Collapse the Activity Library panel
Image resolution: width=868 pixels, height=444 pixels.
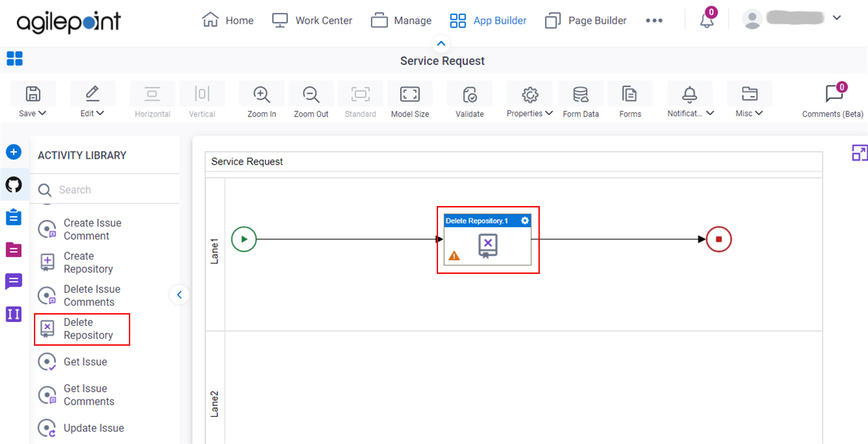coord(179,295)
